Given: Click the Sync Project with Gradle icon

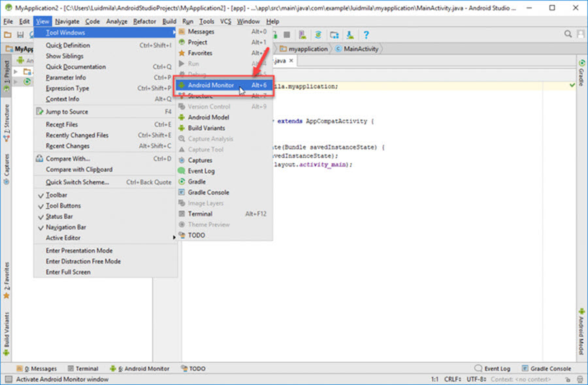Looking at the screenshot, I should point(318,35).
